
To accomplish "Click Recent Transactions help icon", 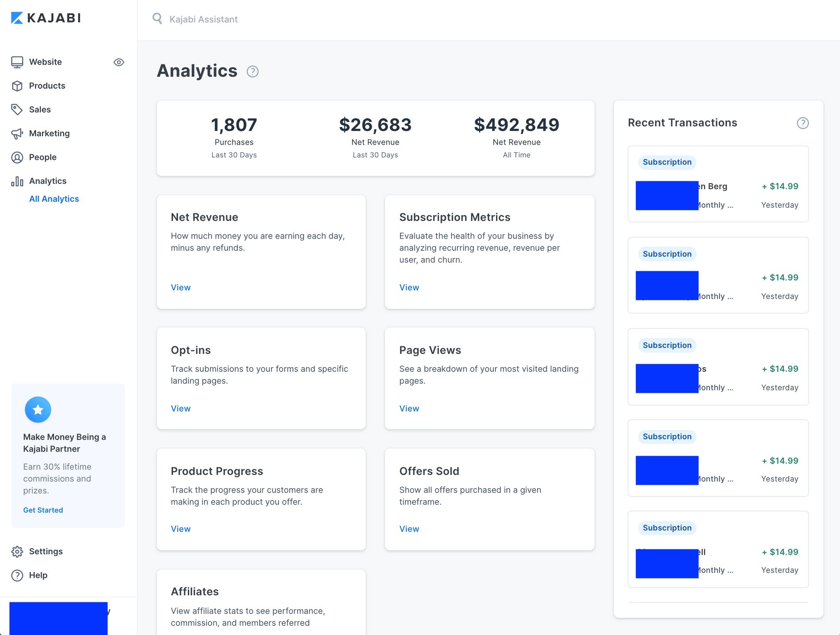I will pos(803,123).
